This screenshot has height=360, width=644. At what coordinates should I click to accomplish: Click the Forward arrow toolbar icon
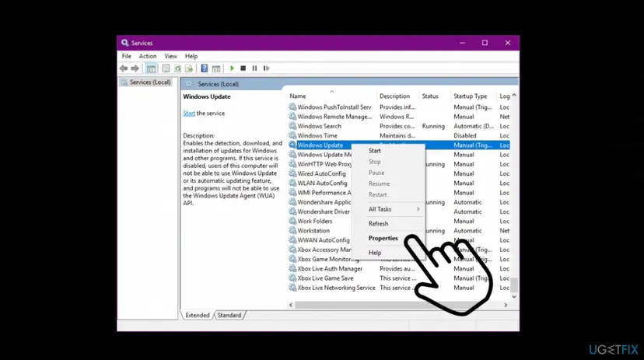coord(135,68)
